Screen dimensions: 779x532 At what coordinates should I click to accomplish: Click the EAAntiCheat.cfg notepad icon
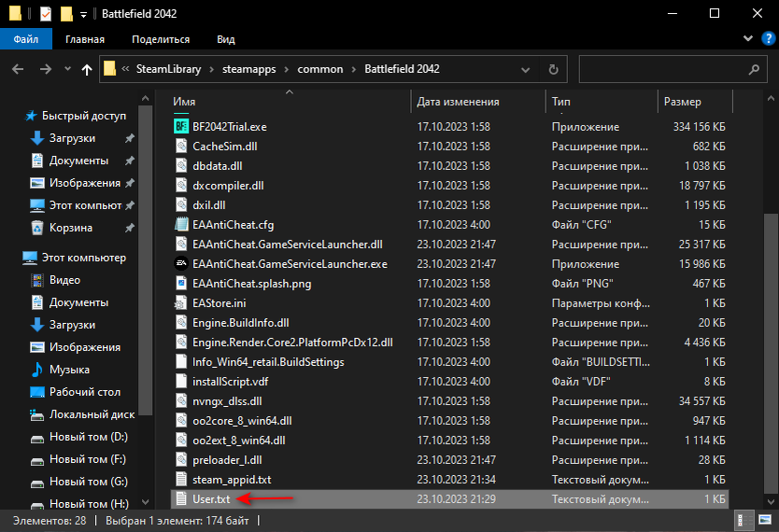pos(181,224)
